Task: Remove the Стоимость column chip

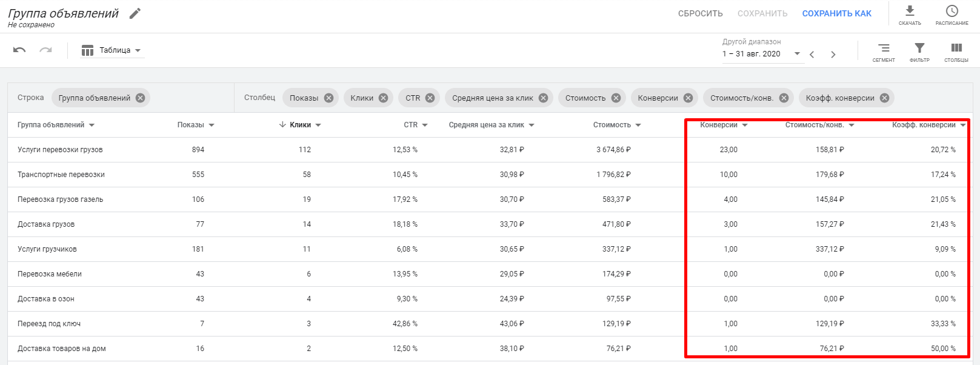Action: (x=616, y=98)
